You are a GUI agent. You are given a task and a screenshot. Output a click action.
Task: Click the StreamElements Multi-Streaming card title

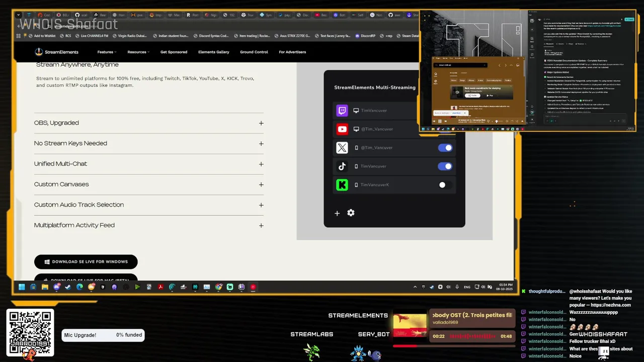point(375,87)
